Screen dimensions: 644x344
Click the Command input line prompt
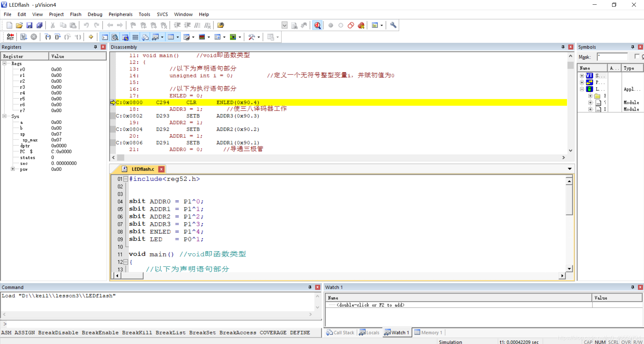click(5, 324)
